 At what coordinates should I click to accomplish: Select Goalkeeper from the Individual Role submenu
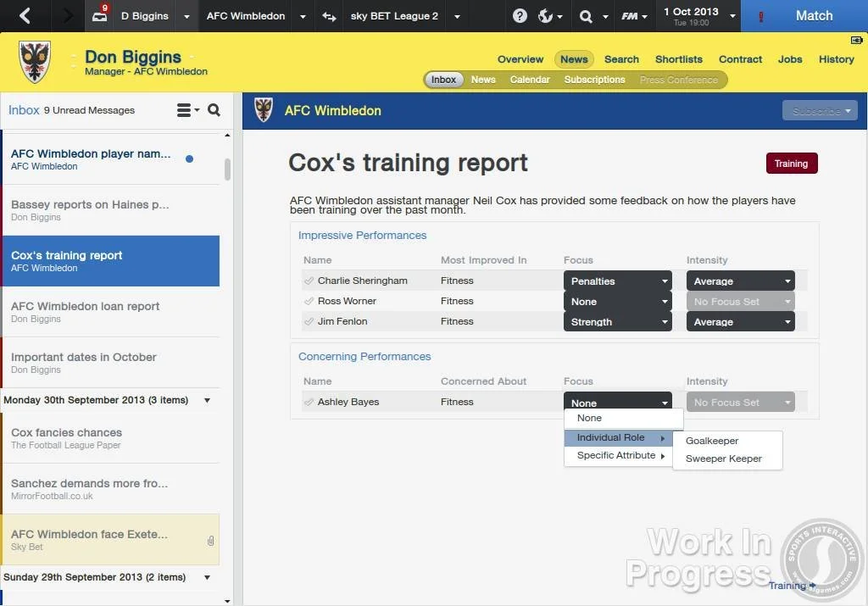tap(712, 440)
